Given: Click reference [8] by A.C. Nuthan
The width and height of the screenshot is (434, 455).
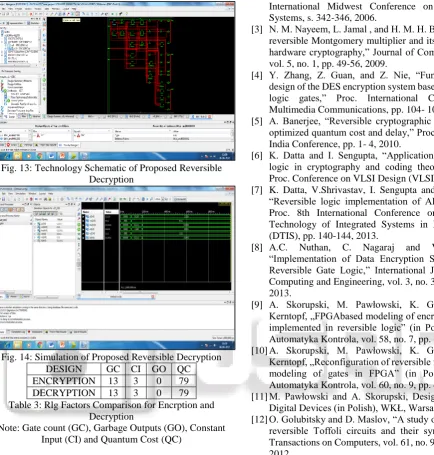Looking at the screenshot, I should pyautogui.click(x=343, y=270).
